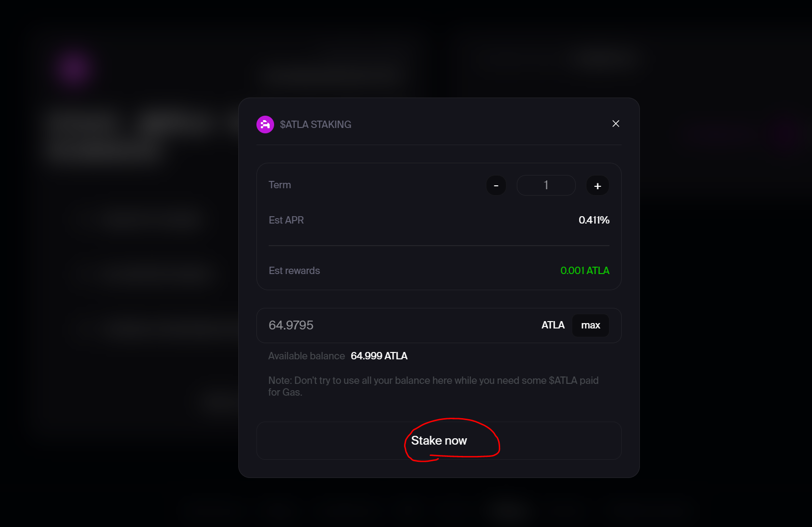Select the 0.411% Est APR value

[x=594, y=220]
